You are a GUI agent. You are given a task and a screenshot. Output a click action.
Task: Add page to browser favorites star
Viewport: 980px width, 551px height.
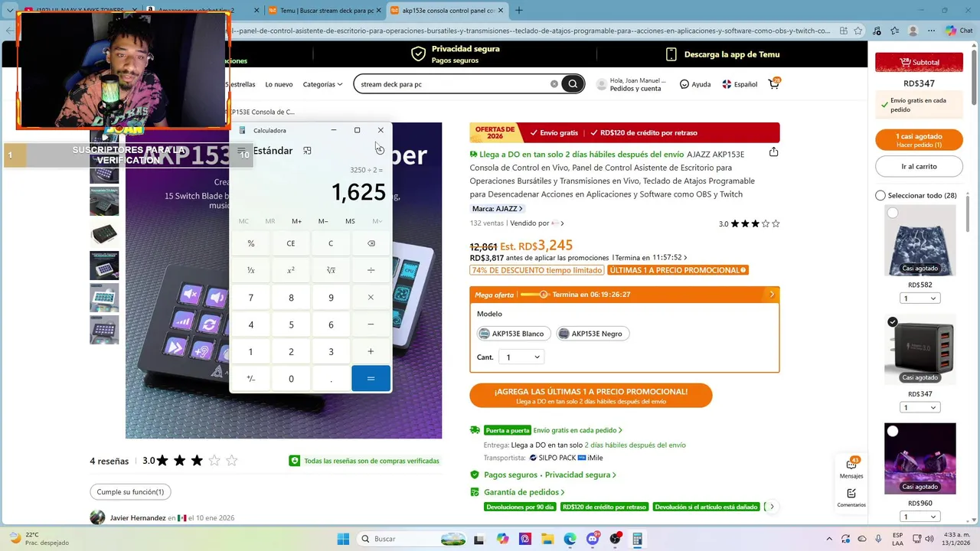click(858, 31)
